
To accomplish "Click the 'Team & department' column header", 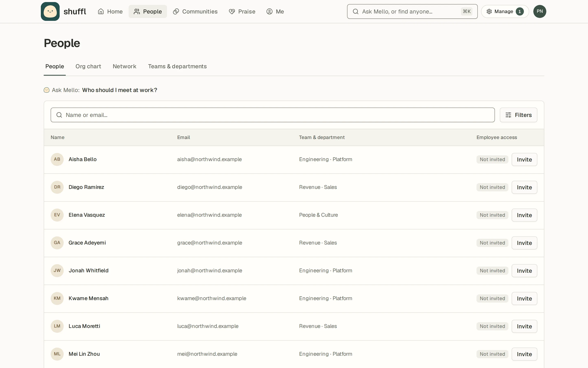I will click(322, 137).
